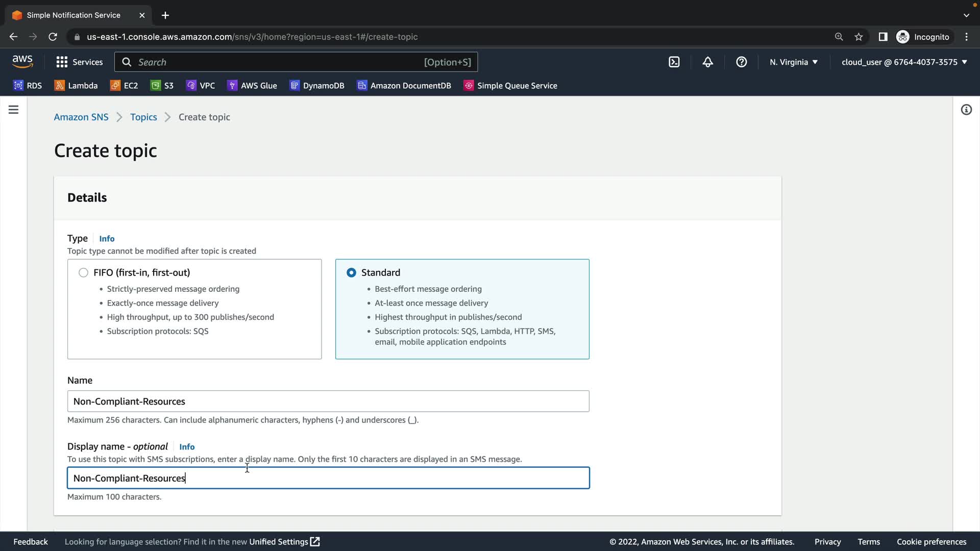Image resolution: width=980 pixels, height=551 pixels.
Task: Expand the N. Virginia region dropdown
Action: tap(794, 62)
